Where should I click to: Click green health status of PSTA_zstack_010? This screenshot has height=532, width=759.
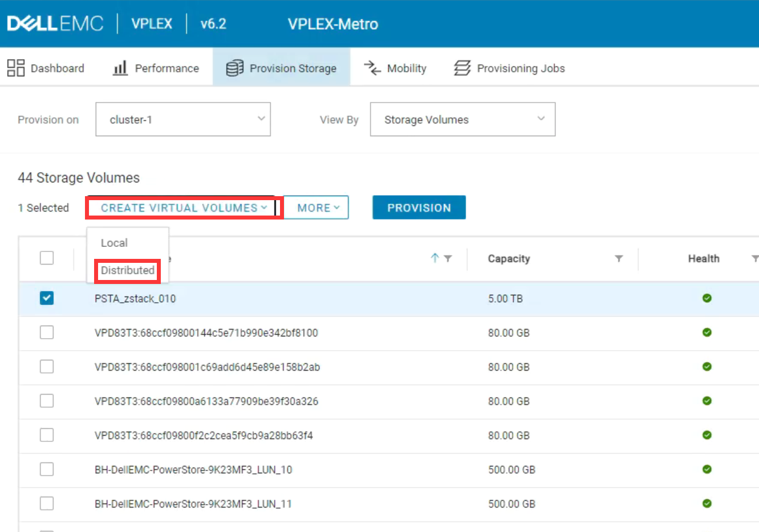(707, 298)
